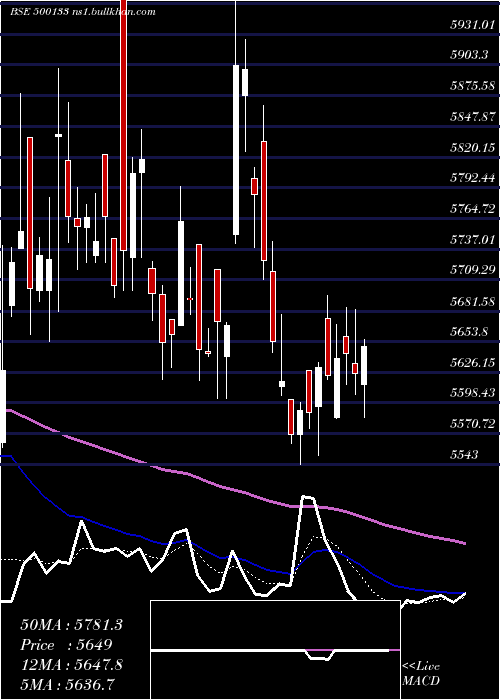The width and height of the screenshot is (500, 700).
Task: Click the 5903.3 price axis label
Action: (469, 55)
